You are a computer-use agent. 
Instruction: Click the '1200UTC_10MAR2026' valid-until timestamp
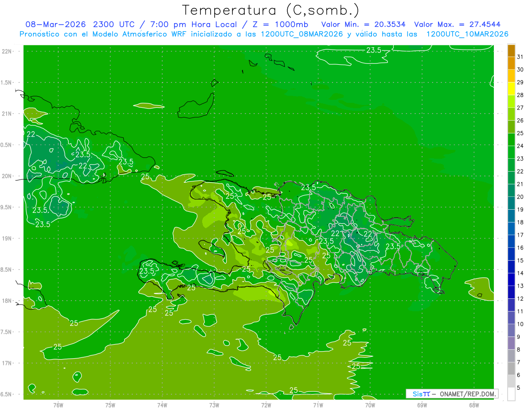point(467,34)
